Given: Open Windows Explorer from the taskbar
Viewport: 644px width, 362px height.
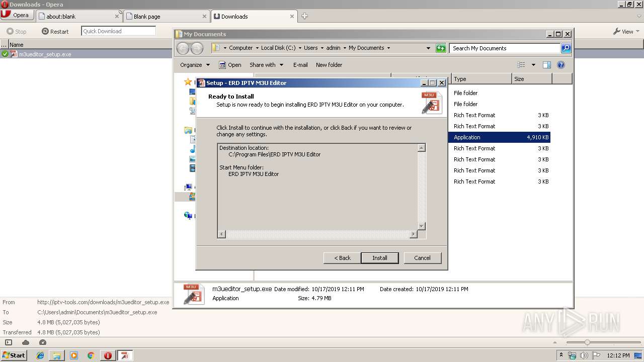Looking at the screenshot, I should coord(57,355).
